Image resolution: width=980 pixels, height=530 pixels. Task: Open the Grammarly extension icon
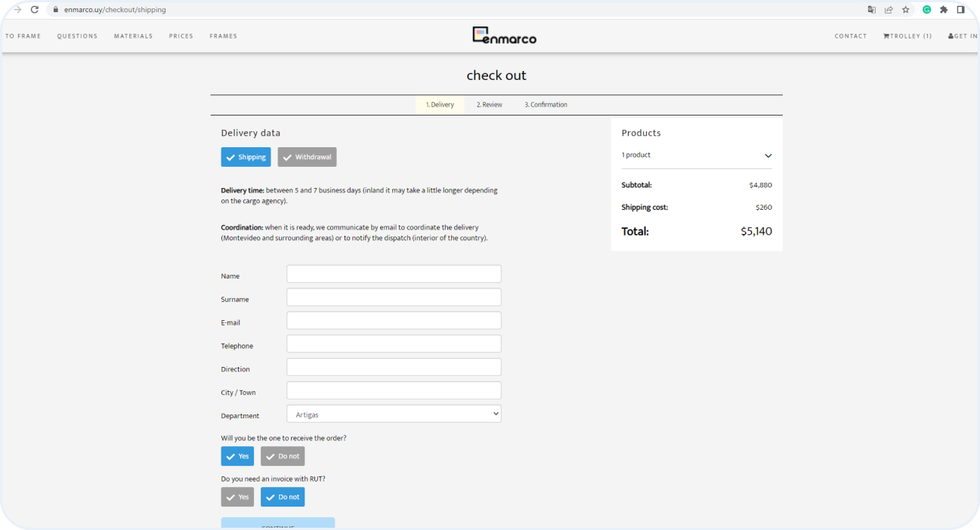(x=926, y=10)
